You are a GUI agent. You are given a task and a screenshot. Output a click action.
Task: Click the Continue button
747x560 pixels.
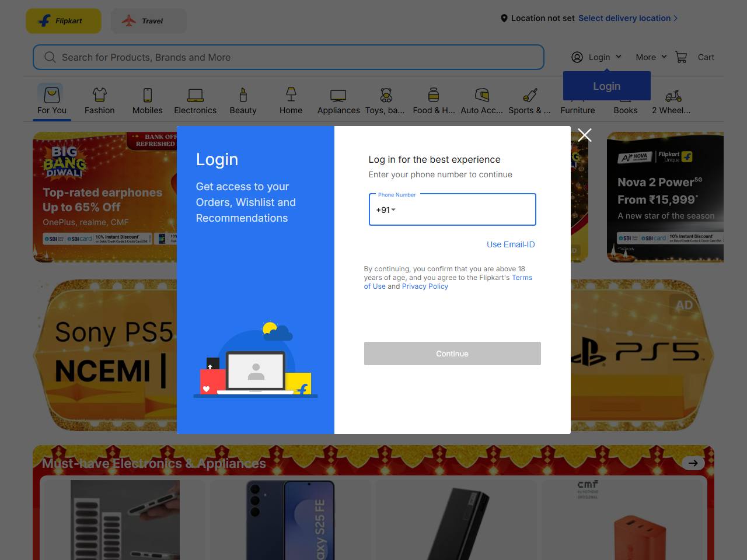click(452, 353)
